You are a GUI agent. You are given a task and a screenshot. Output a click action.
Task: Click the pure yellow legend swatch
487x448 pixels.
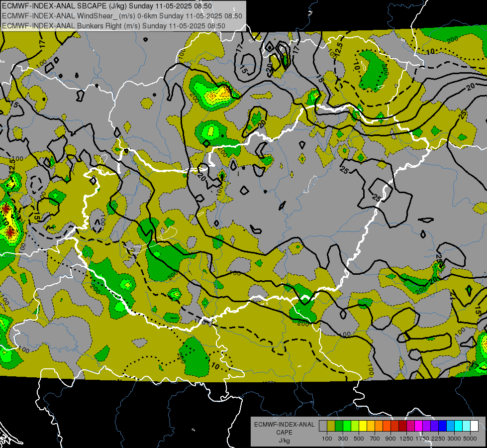click(x=363, y=426)
